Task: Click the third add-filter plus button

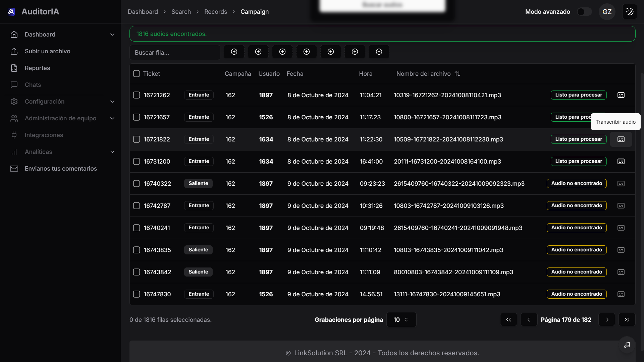Action: click(x=282, y=52)
